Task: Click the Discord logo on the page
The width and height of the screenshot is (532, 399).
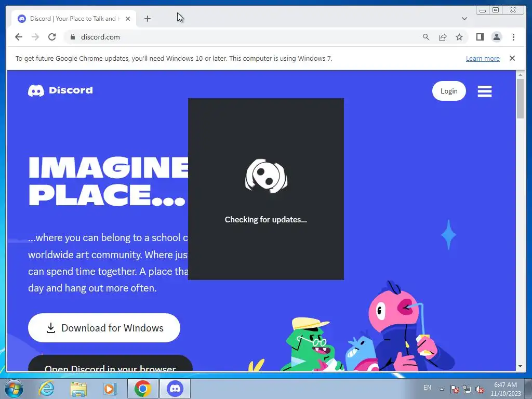Action: click(x=60, y=90)
